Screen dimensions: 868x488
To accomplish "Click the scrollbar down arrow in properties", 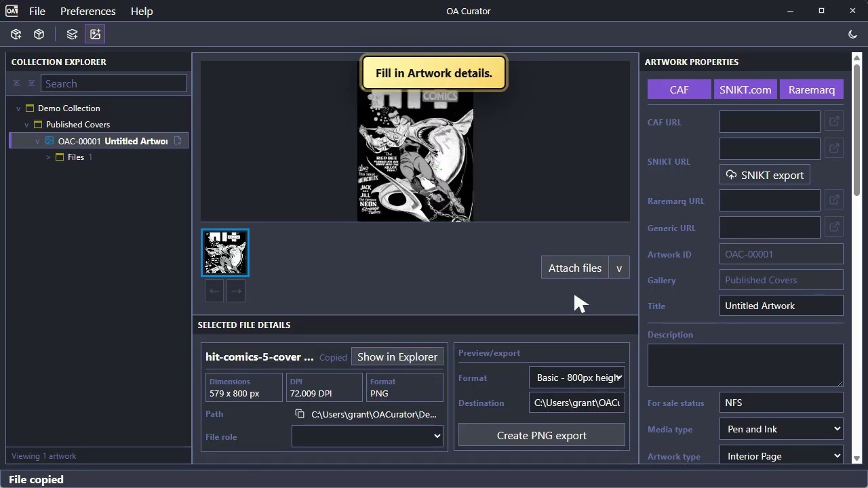I will [x=856, y=459].
